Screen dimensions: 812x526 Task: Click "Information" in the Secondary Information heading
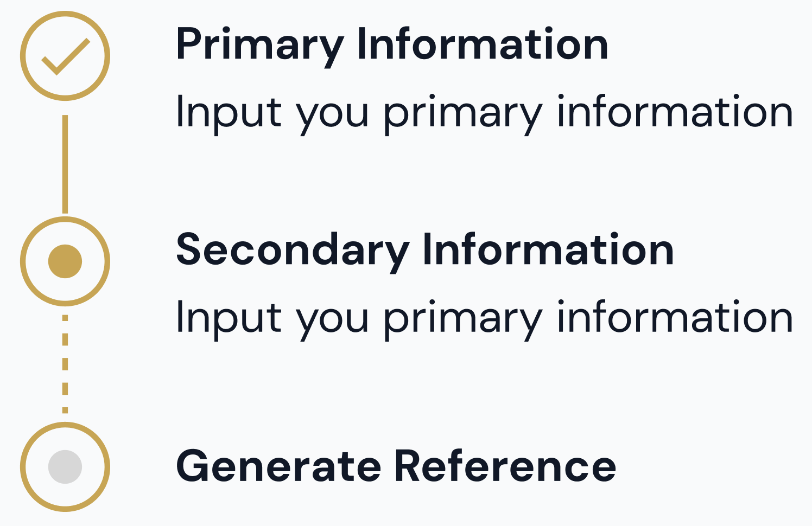tap(548, 249)
